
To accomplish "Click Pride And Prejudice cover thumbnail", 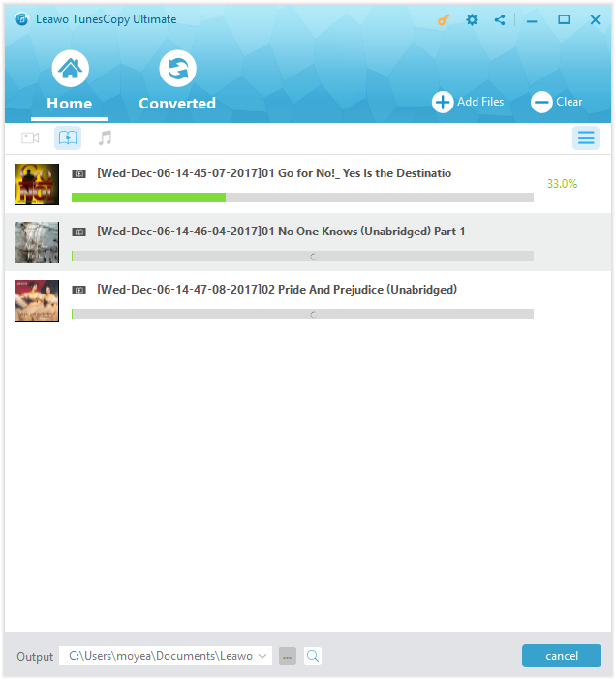I will point(37,300).
